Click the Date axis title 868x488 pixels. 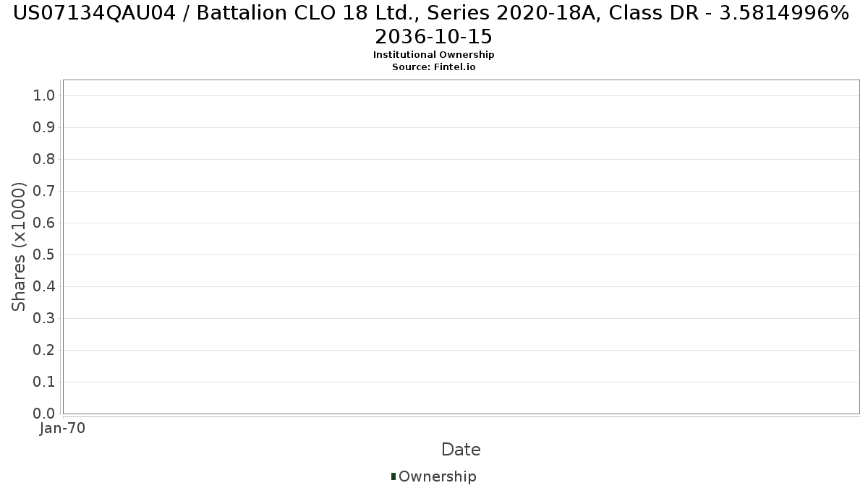coord(461,450)
